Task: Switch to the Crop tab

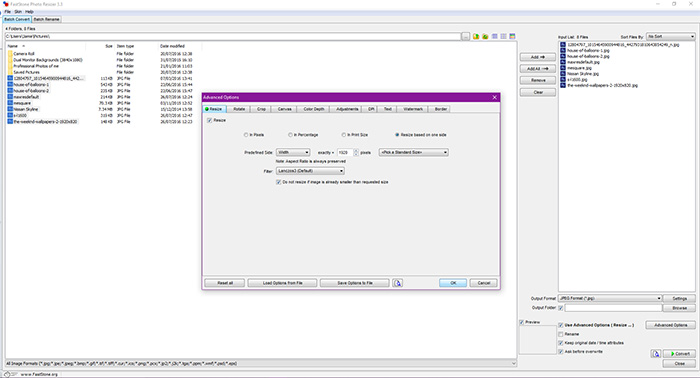Action: click(x=261, y=109)
